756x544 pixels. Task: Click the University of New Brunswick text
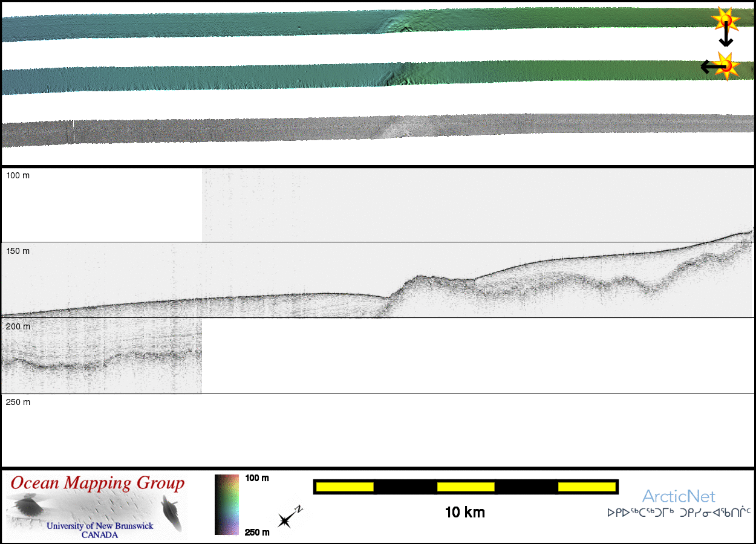[100, 526]
